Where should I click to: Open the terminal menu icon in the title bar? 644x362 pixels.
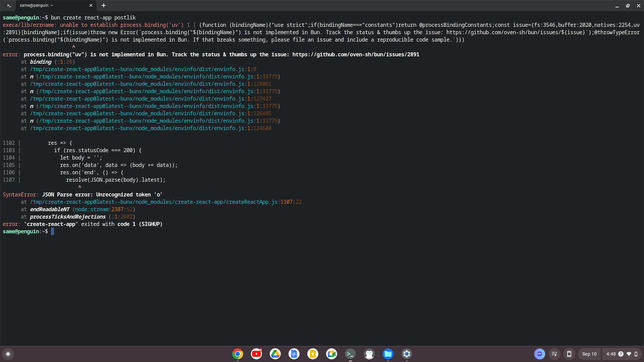(x=9, y=5)
